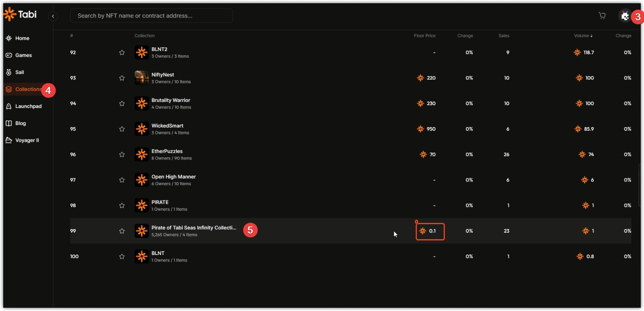
Task: Collapse the left sidebar with the chevron
Action: click(x=53, y=16)
